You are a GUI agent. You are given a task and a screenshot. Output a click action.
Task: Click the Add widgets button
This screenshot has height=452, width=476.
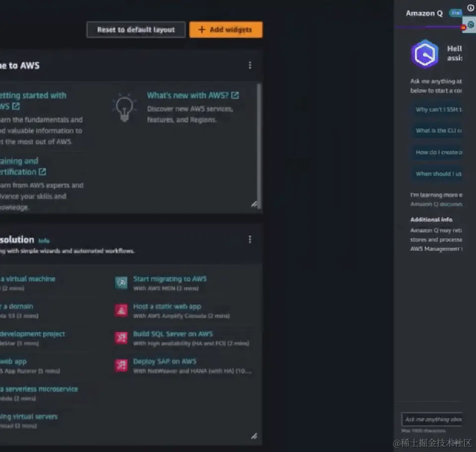click(x=226, y=30)
